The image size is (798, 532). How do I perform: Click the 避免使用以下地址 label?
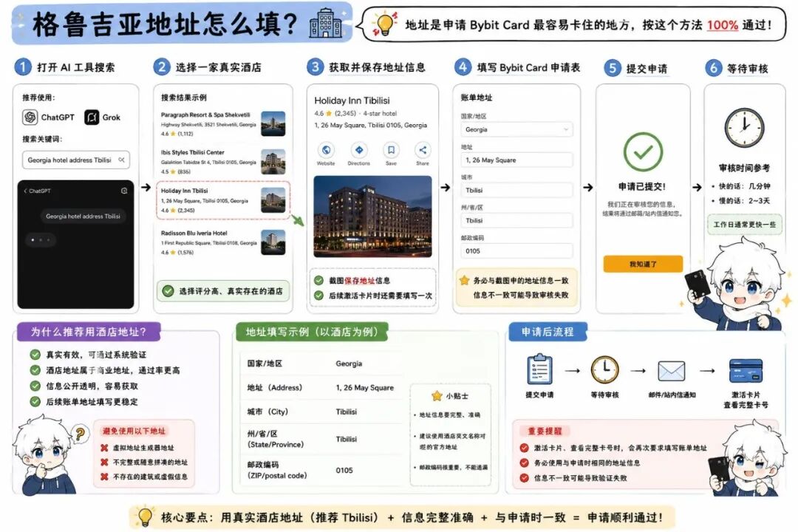click(134, 432)
